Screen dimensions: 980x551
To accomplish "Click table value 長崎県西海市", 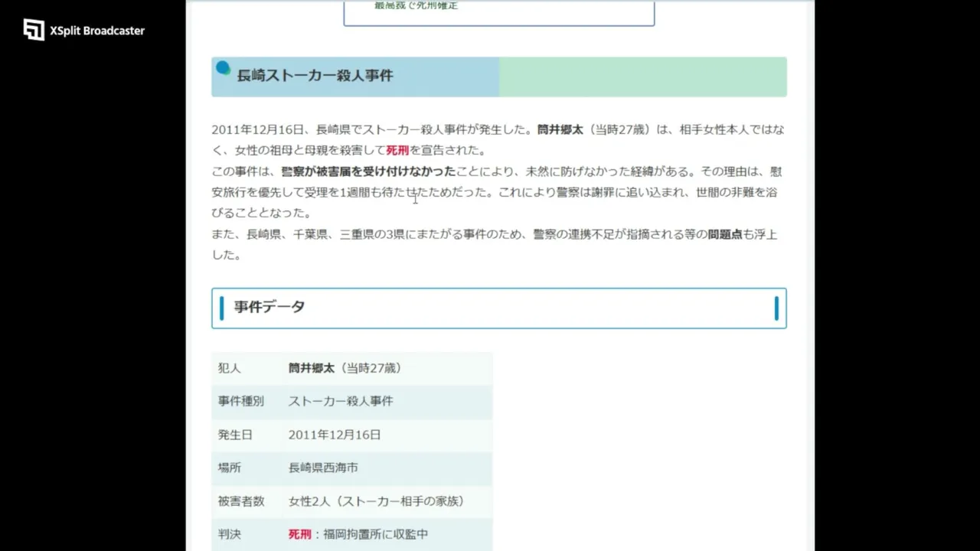I will 323,468.
